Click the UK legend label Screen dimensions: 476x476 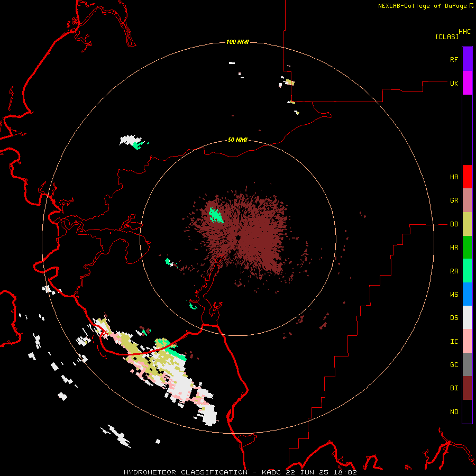coord(454,83)
